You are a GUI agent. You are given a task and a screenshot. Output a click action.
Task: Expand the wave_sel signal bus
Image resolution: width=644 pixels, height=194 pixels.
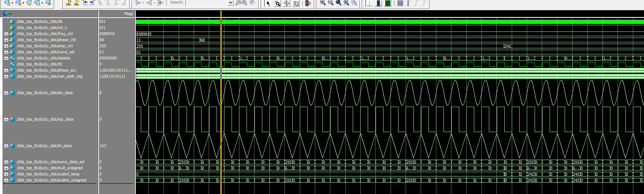6,52
